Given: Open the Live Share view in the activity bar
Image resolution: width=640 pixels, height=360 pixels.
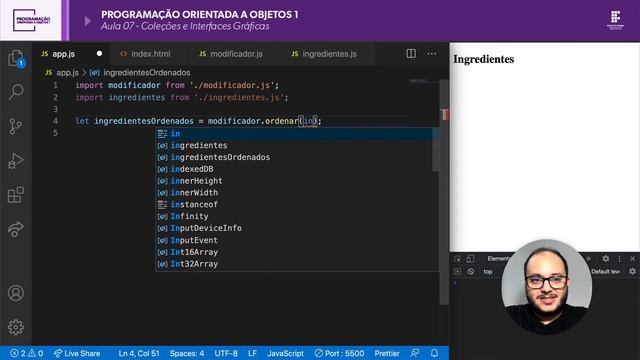Looking at the screenshot, I should click(16, 229).
